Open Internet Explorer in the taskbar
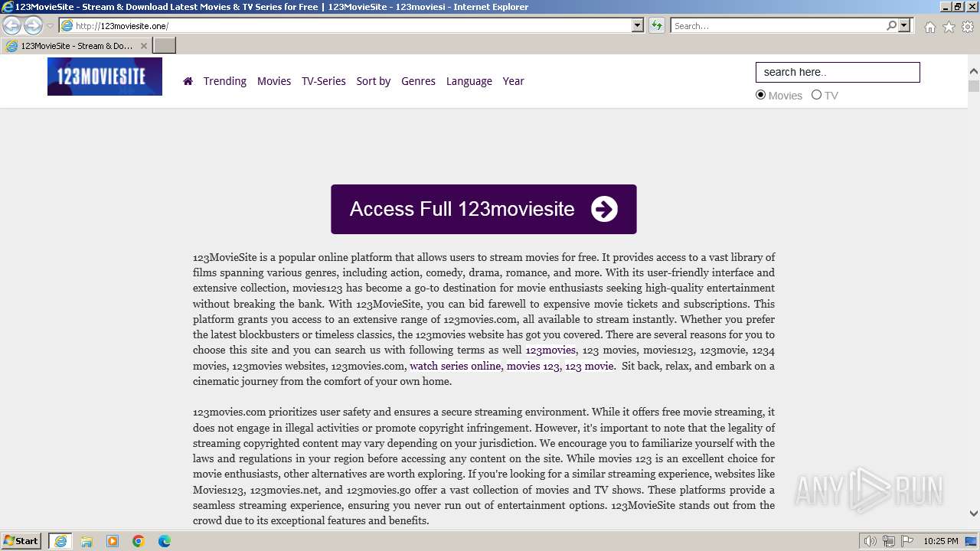 point(60,541)
